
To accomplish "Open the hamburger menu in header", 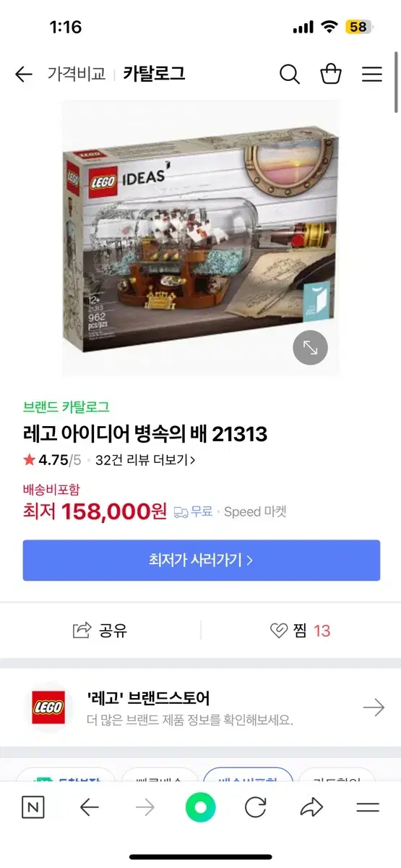I will coord(372,74).
